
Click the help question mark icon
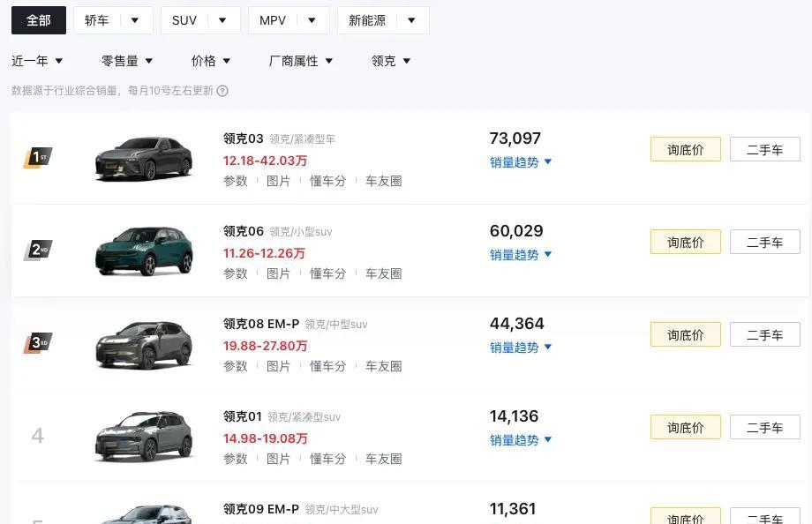pyautogui.click(x=222, y=91)
